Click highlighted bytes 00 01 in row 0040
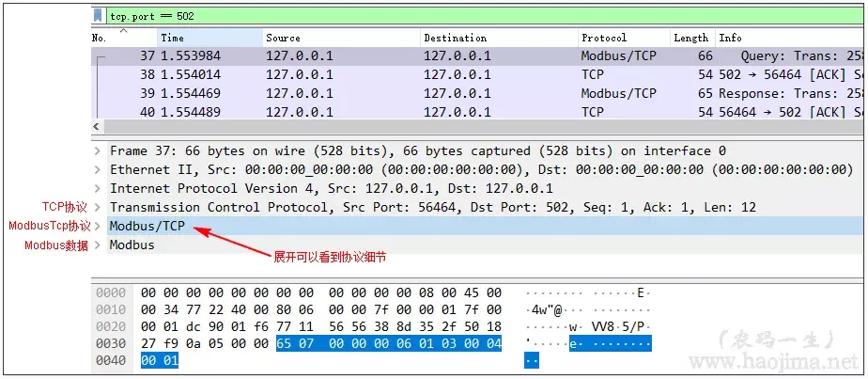This screenshot has height=379, width=868. click(160, 361)
